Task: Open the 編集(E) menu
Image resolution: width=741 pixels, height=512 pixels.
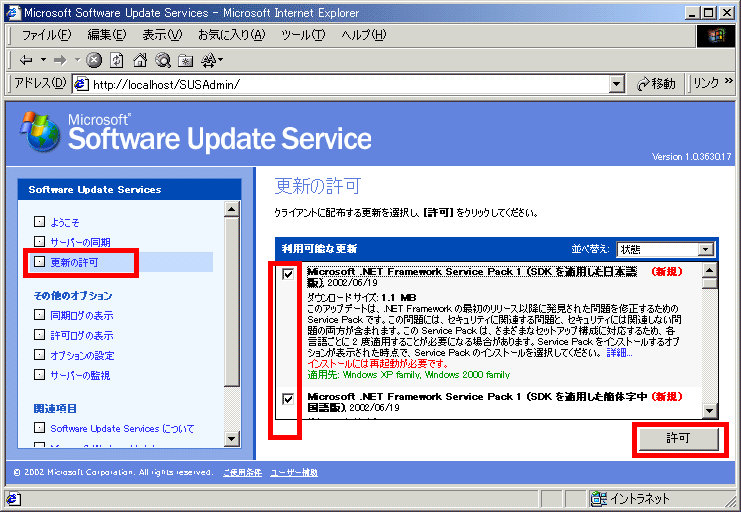Action: pos(107,35)
